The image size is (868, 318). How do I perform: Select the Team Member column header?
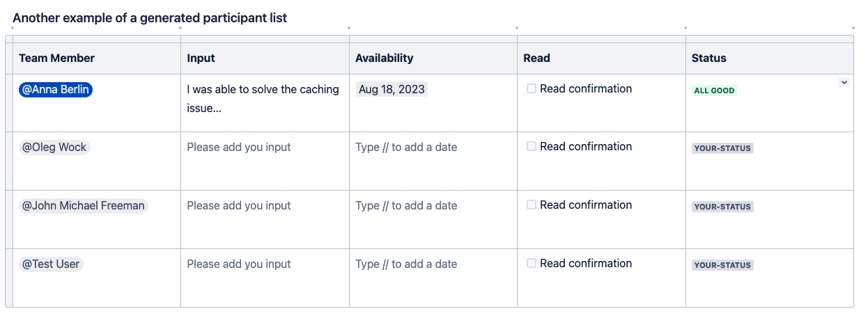(x=97, y=58)
